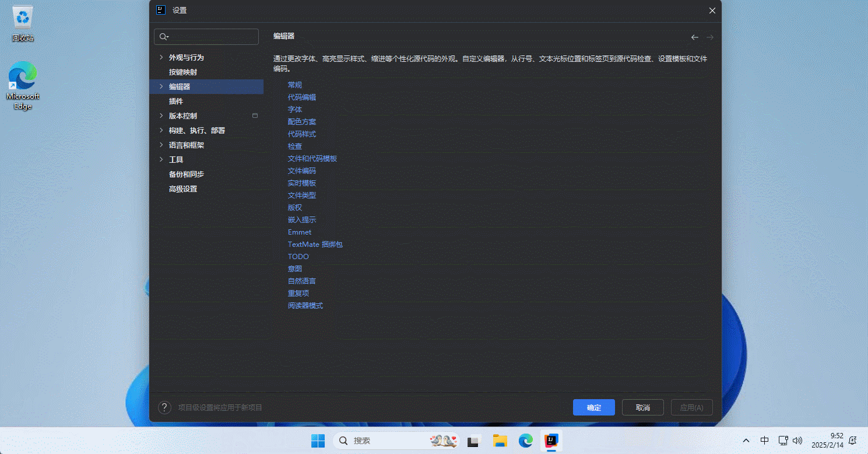Click the 确定 button
The height and width of the screenshot is (454, 868).
tap(594, 407)
